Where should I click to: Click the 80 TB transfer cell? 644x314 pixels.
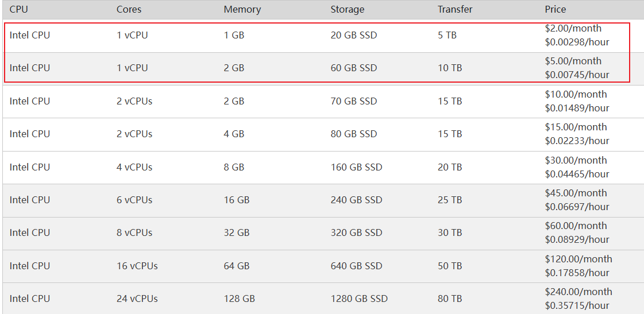click(x=450, y=299)
